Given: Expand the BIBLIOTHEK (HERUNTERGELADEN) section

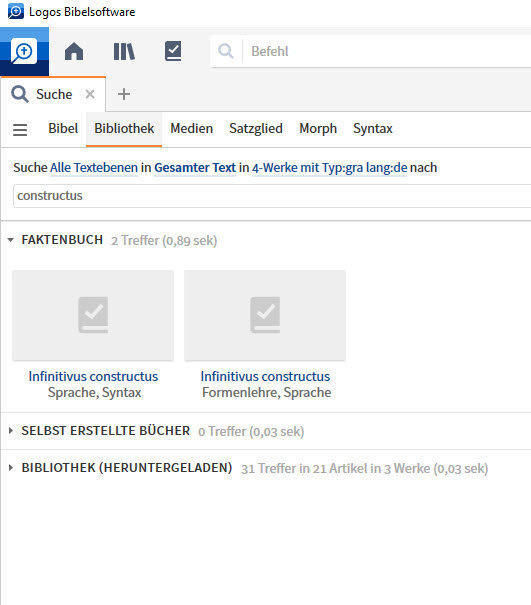Looking at the screenshot, I should [x=11, y=468].
